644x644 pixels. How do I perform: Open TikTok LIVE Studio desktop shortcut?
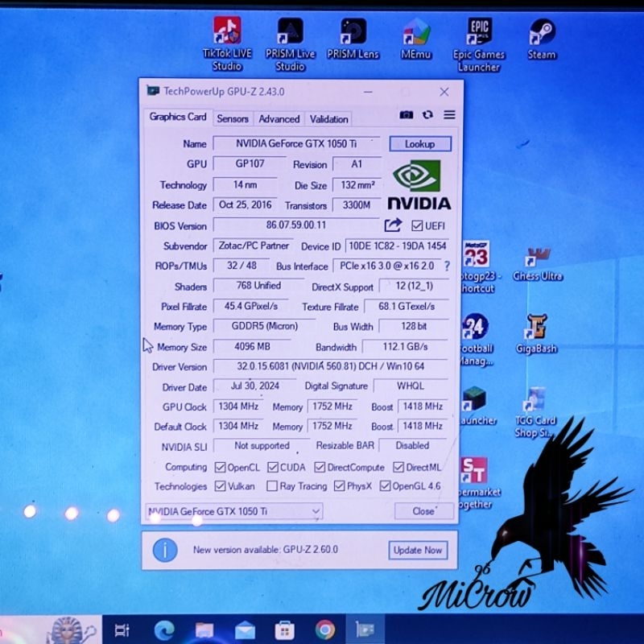(227, 43)
